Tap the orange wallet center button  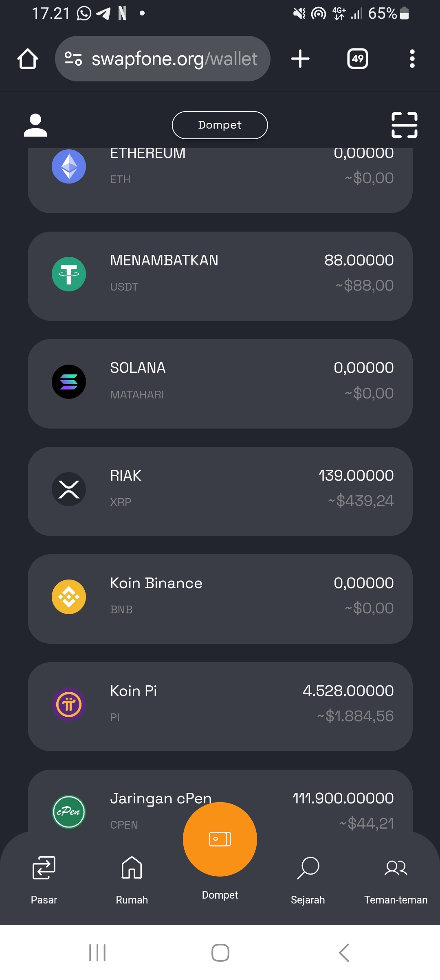tap(220, 839)
